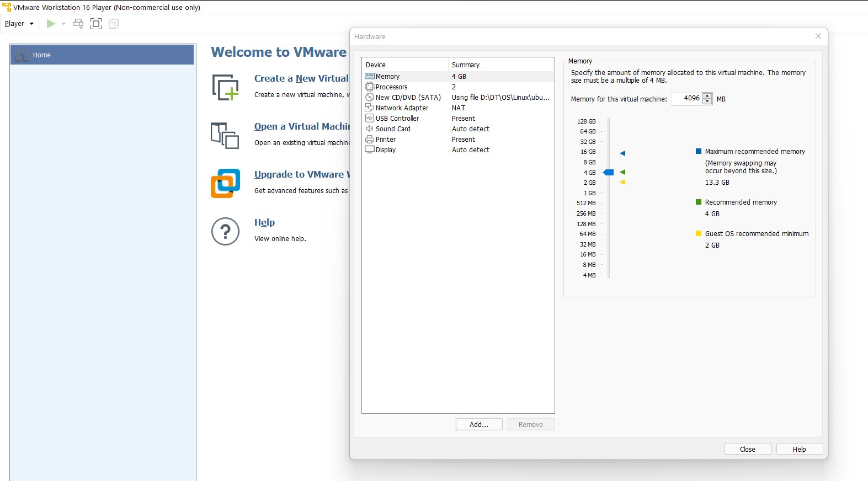Image resolution: width=868 pixels, height=481 pixels.
Task: Click the Remove button
Action: click(x=531, y=424)
